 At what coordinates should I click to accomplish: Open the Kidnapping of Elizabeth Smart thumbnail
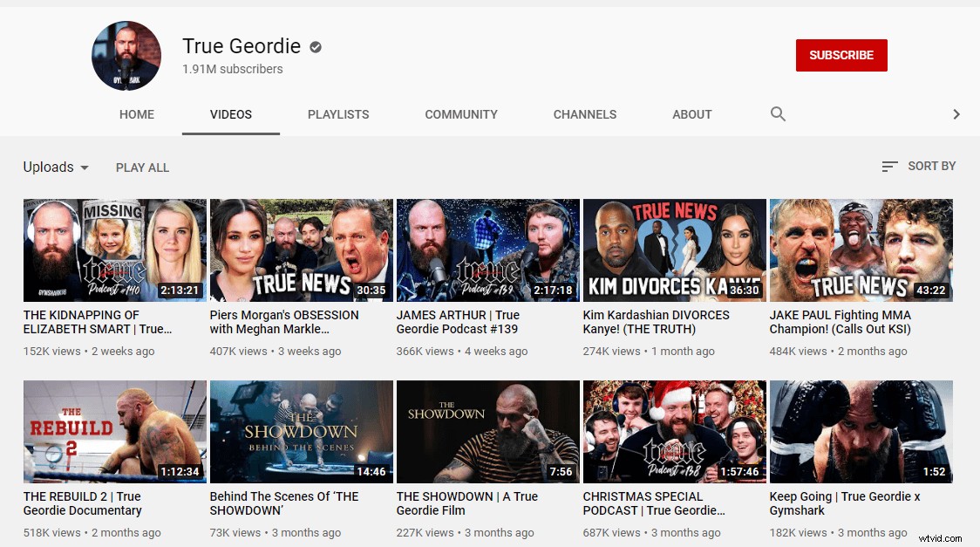tap(115, 250)
